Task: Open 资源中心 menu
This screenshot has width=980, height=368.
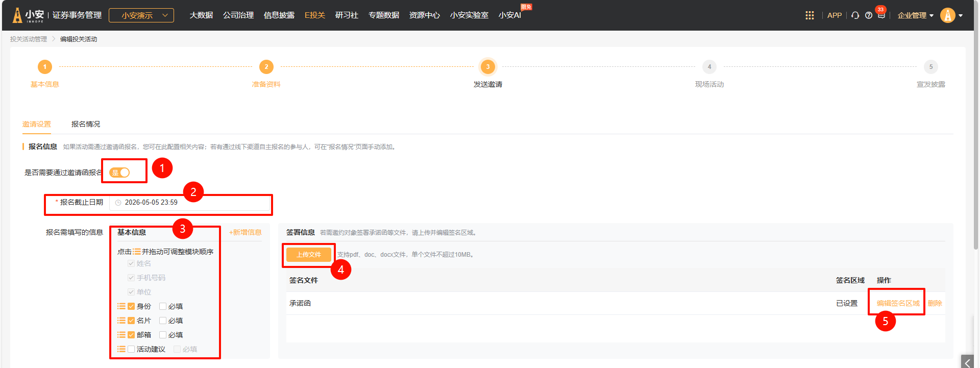Action: click(425, 15)
